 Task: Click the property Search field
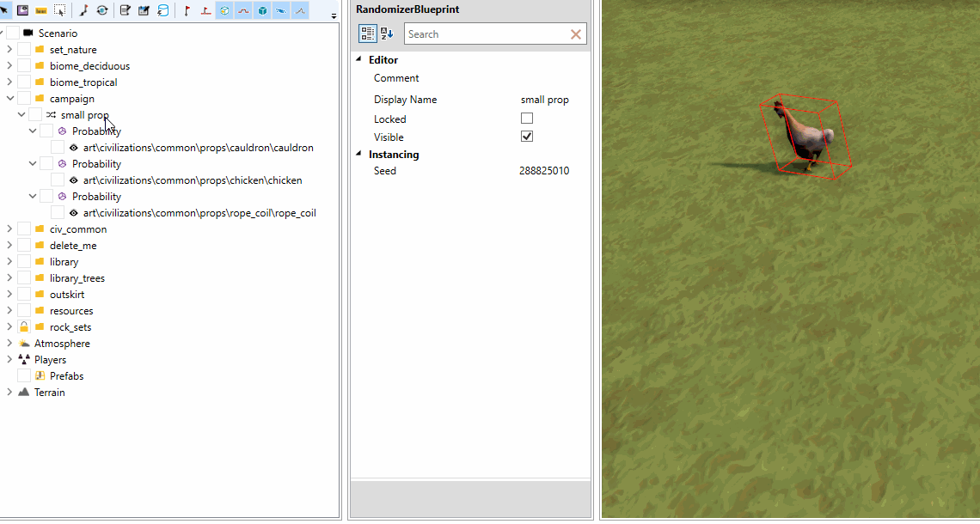pyautogui.click(x=487, y=34)
